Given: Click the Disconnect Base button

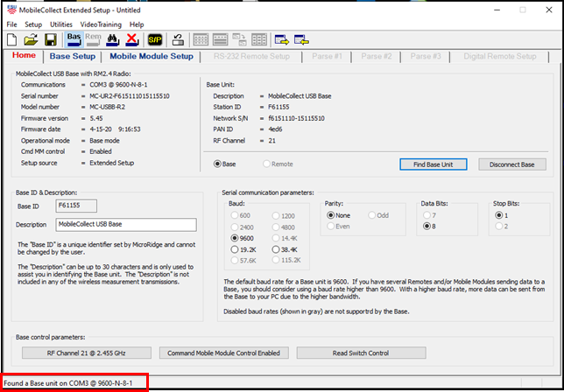Looking at the screenshot, I should tap(511, 164).
